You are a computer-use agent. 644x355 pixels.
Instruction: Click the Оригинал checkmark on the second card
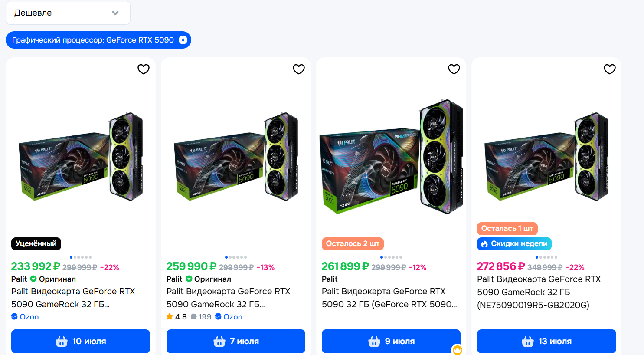pyautogui.click(x=189, y=279)
